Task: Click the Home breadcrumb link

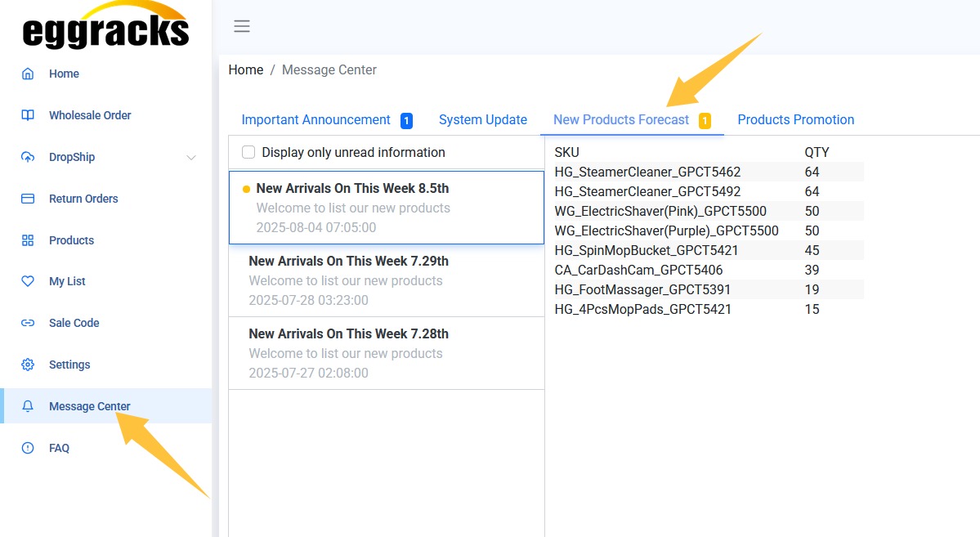Action: click(245, 70)
